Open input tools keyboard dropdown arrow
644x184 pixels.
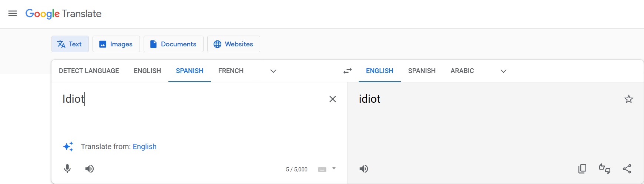coord(334,168)
